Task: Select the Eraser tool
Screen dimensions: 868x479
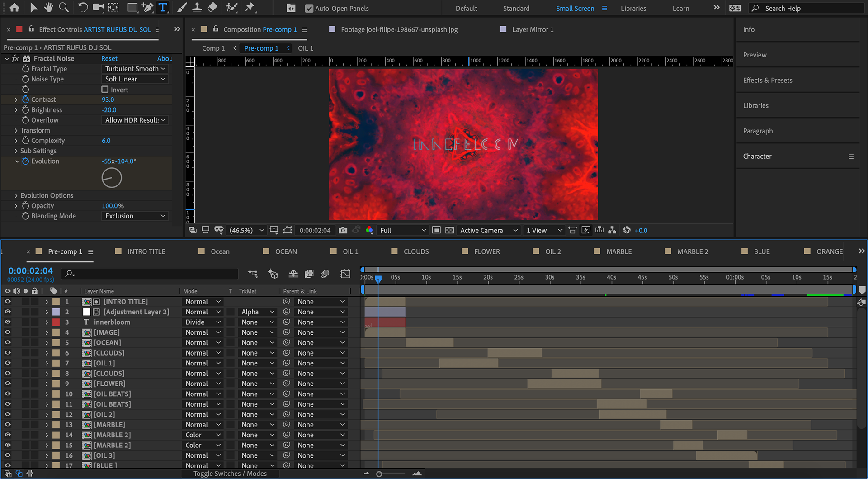Action: [212, 8]
